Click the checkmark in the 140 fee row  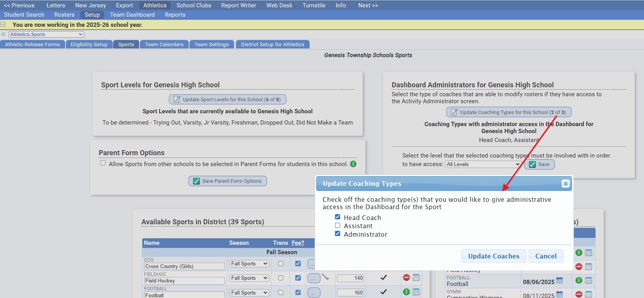point(384,277)
